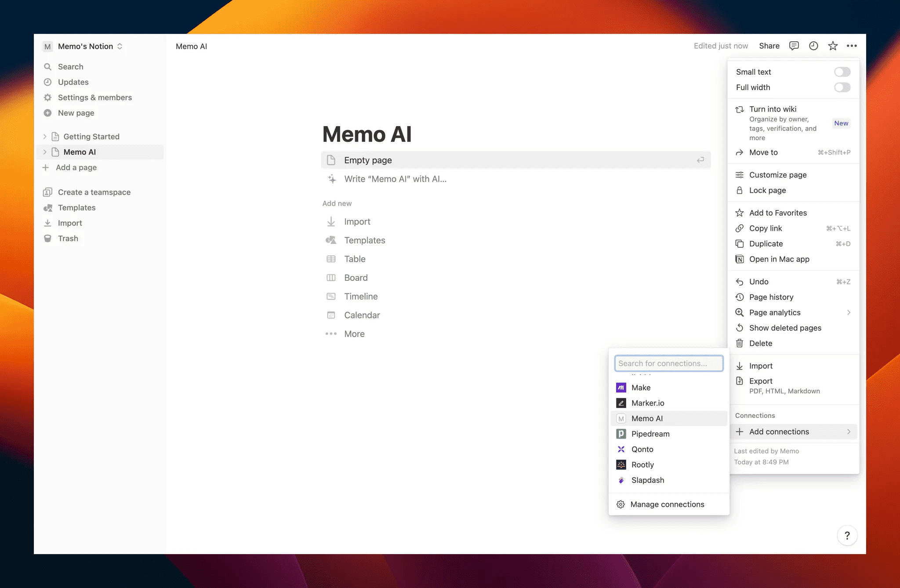Screen dimensions: 900x588
Task: Click the Updates icon in sidebar
Action: pyautogui.click(x=49, y=82)
